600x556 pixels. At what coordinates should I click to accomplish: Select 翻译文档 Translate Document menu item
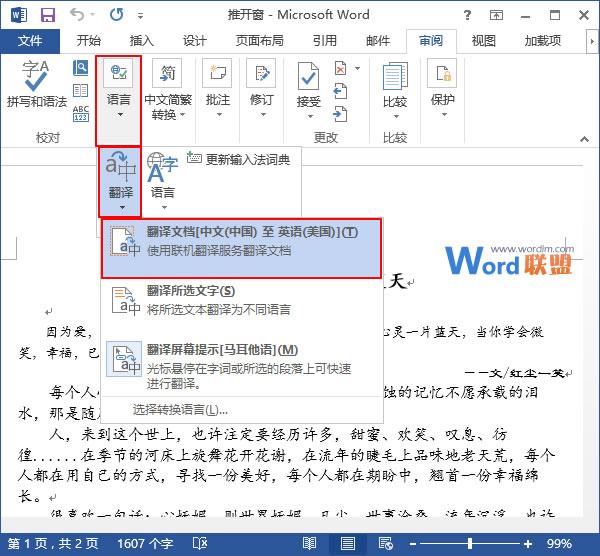(x=241, y=249)
